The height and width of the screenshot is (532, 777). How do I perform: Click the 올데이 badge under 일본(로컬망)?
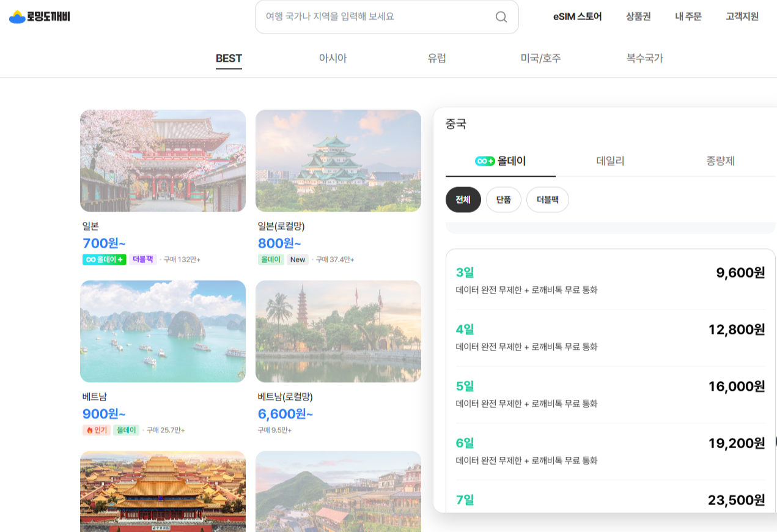click(x=271, y=259)
